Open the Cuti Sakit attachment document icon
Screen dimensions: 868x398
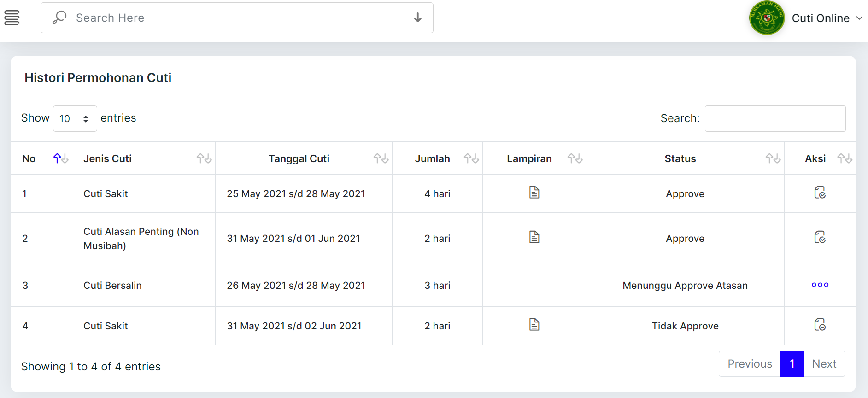(x=534, y=193)
